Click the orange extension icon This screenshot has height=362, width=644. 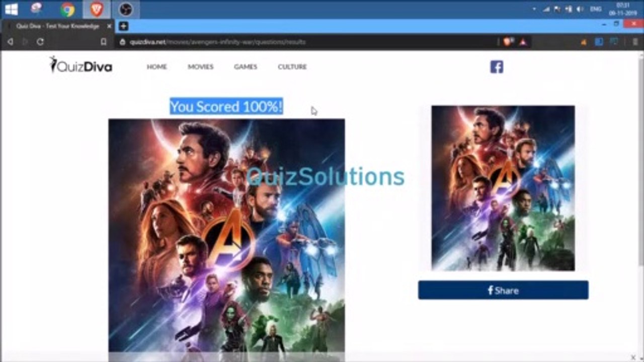(x=584, y=42)
